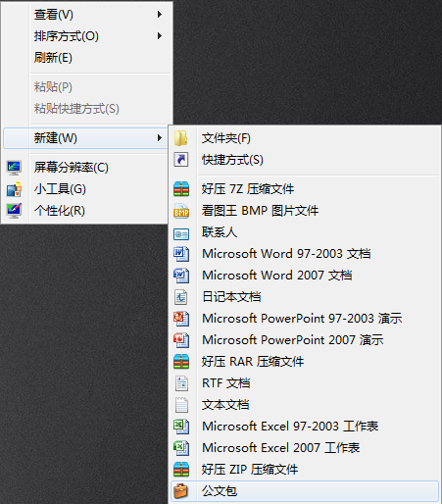Click the shortcut arrow icon beside 快捷方式(S)
This screenshot has height=504, width=442.
181,160
